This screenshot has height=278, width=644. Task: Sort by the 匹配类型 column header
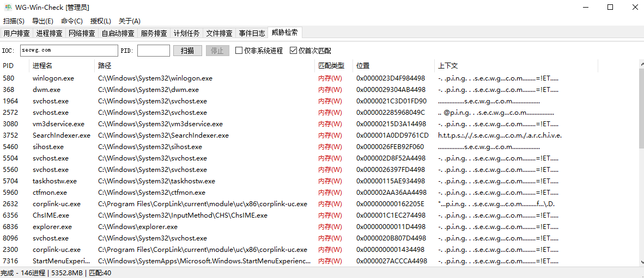pyautogui.click(x=331, y=66)
